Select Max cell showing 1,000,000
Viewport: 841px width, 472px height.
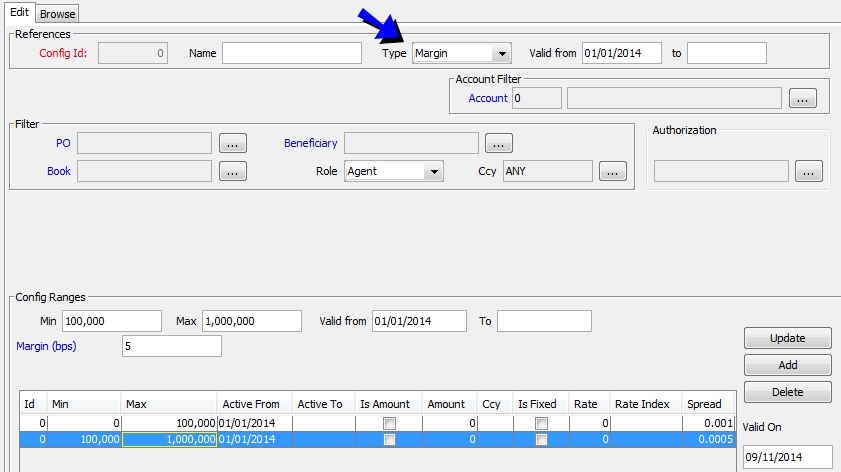pyautogui.click(x=169, y=439)
